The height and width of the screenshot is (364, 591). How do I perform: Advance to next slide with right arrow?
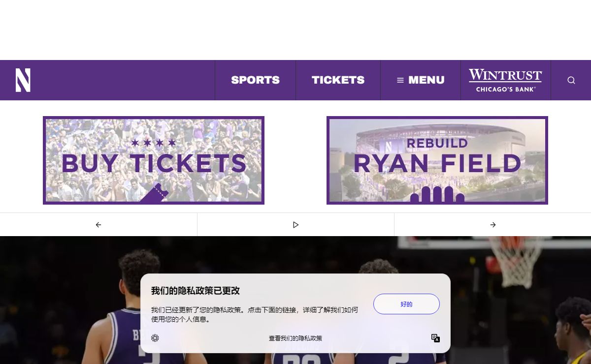492,225
